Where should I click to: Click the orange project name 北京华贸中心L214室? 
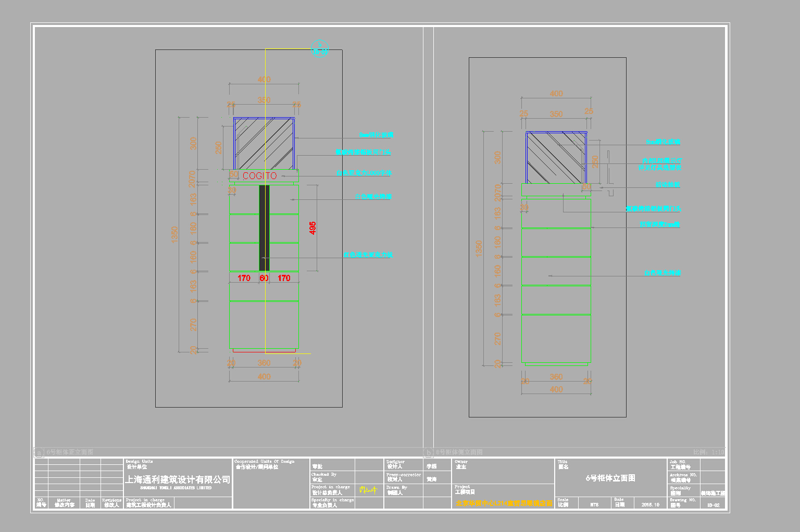point(504,503)
